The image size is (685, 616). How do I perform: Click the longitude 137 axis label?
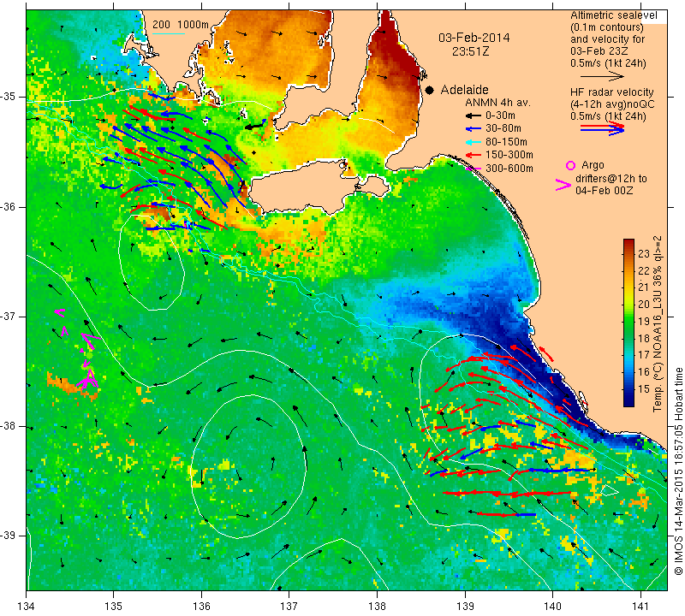[289, 606]
